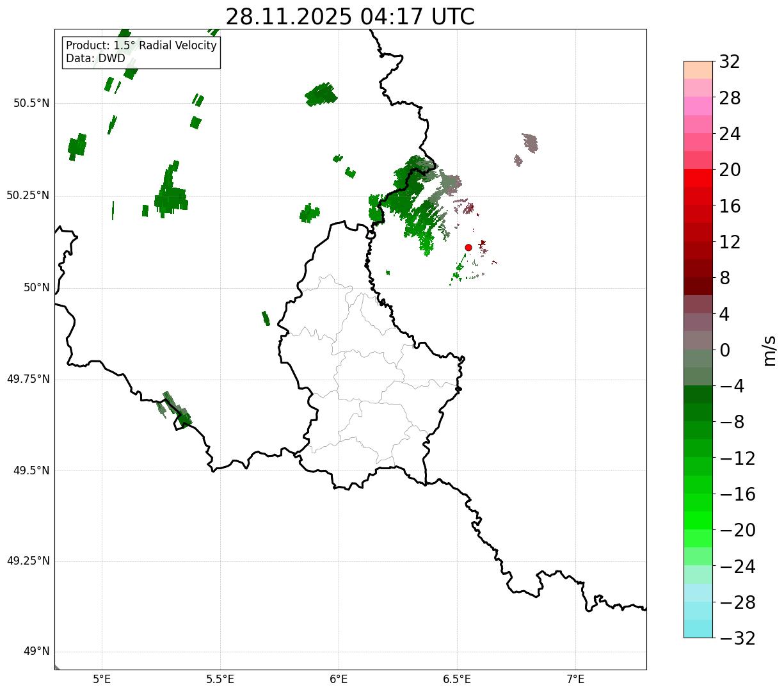This screenshot has height=692, width=784.
Task: Click the 'Data: DWD' text
Action: [95, 59]
